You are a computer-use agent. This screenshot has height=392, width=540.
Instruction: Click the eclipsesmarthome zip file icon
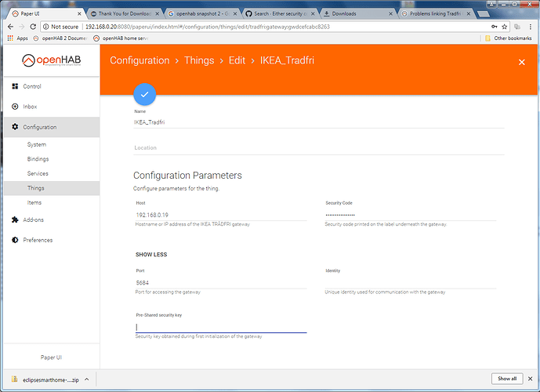tap(14, 379)
